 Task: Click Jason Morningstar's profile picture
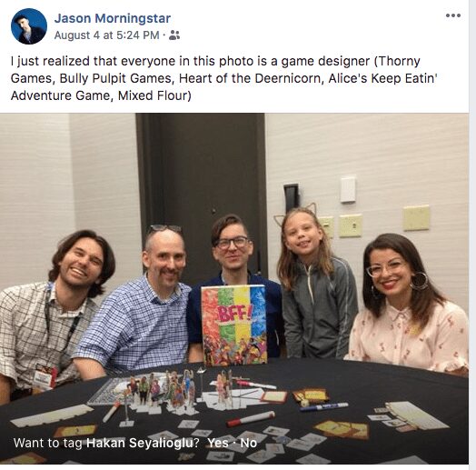[29, 26]
